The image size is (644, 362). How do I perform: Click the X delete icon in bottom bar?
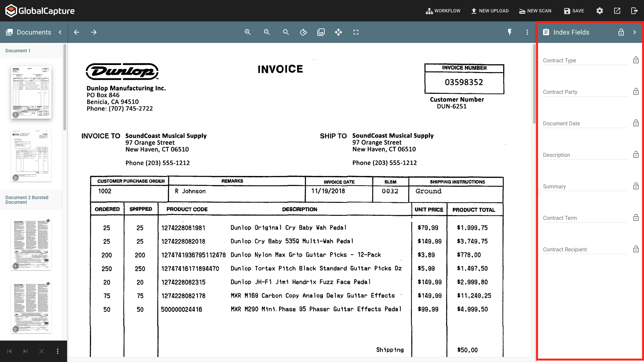click(x=42, y=351)
